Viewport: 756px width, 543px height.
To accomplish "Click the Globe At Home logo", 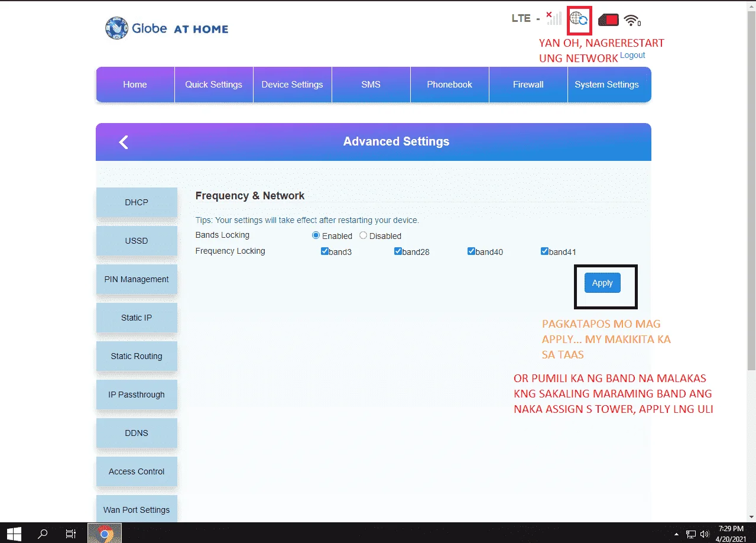I will point(167,28).
